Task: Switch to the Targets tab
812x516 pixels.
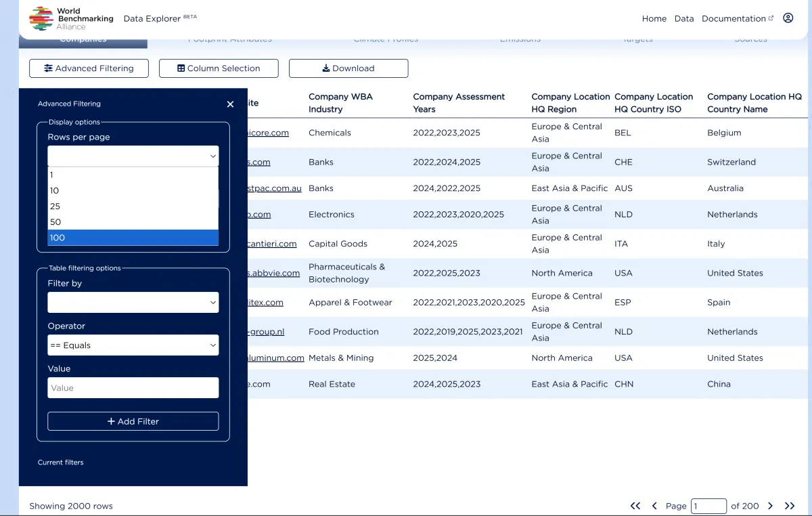Action: click(x=637, y=41)
